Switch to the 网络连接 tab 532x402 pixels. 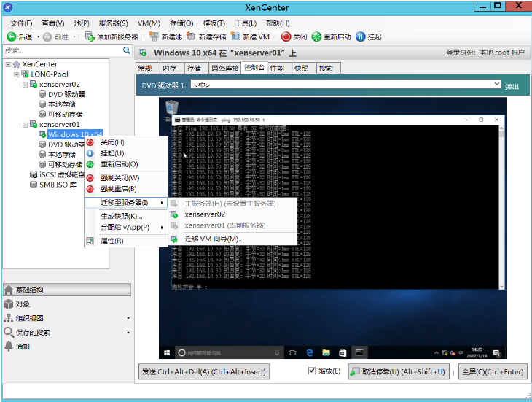click(x=225, y=69)
